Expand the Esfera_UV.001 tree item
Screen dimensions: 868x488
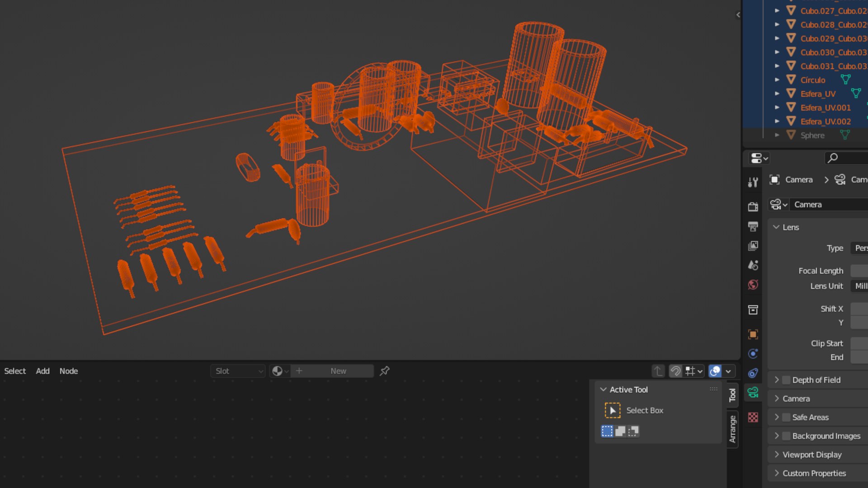pyautogui.click(x=777, y=108)
